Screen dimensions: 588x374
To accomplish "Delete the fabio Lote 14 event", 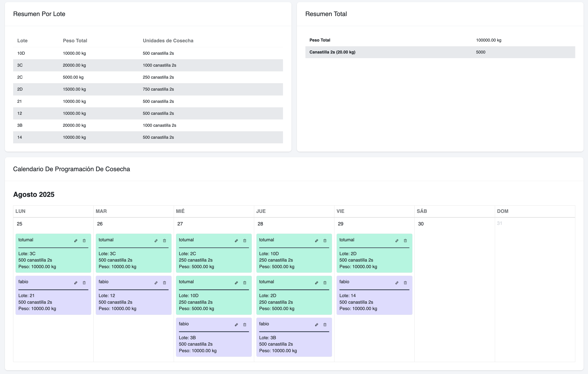I will [405, 283].
